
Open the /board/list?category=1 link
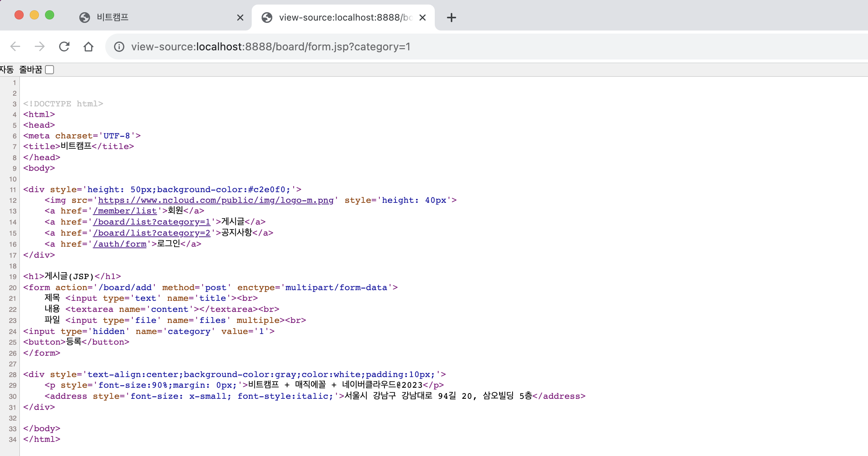(152, 222)
